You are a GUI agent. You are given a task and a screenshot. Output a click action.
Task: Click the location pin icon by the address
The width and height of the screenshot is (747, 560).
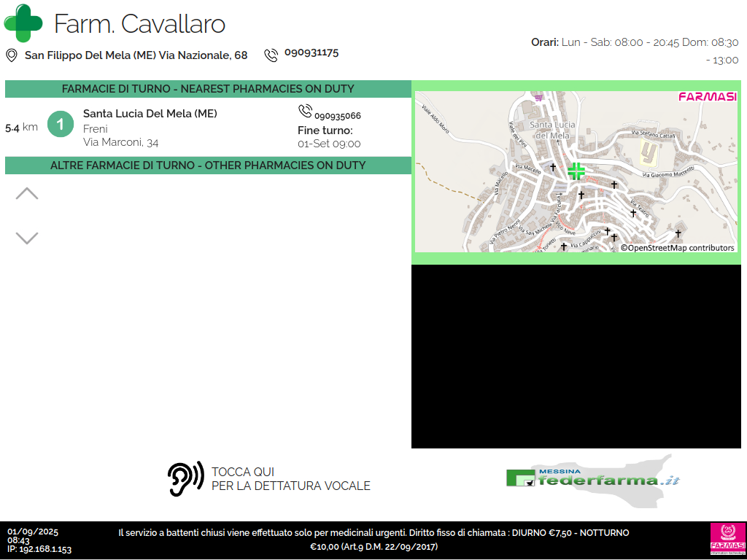click(12, 55)
